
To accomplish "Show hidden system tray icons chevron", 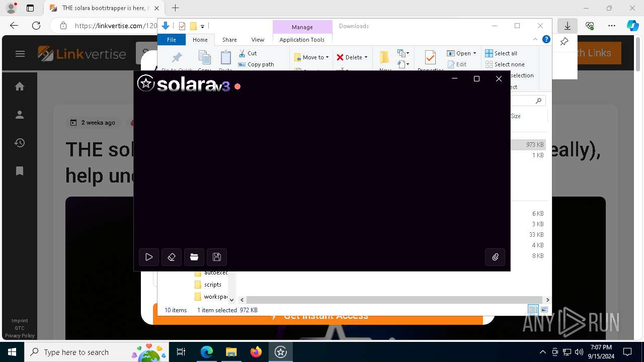I will 542,352.
